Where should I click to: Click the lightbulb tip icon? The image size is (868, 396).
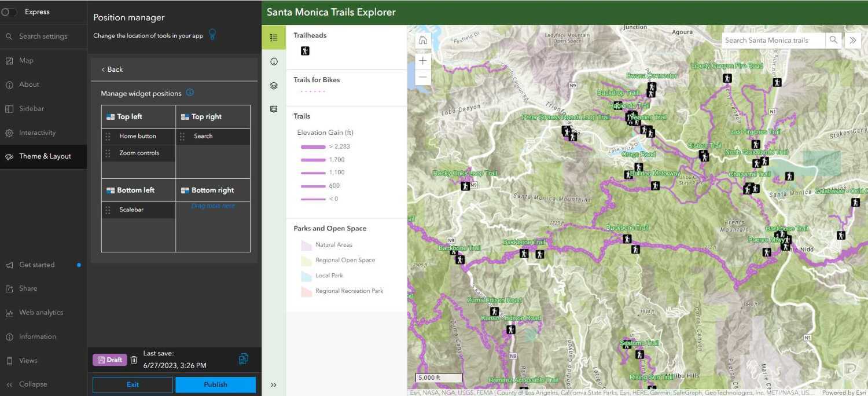(212, 35)
